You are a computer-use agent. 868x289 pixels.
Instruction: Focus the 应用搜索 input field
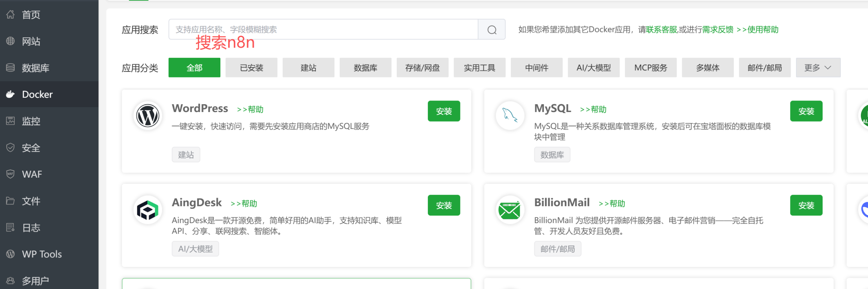323,30
